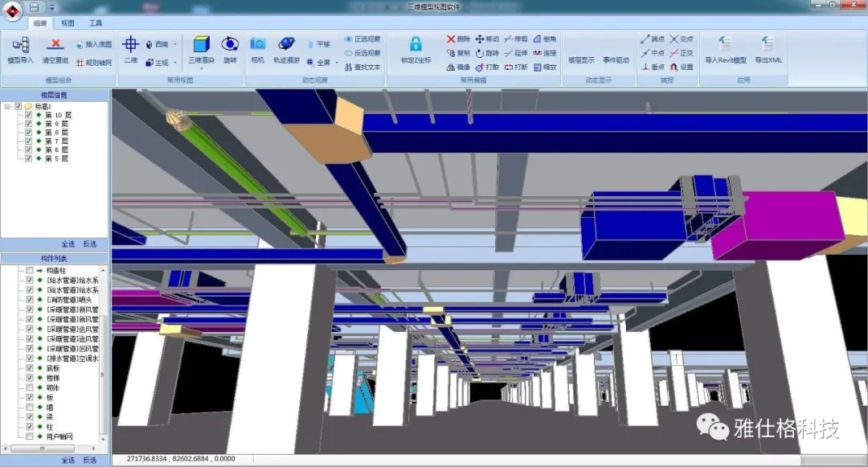The width and height of the screenshot is (868, 467).
Task: Open the 西南 view direction dropdown
Action: pos(175,44)
